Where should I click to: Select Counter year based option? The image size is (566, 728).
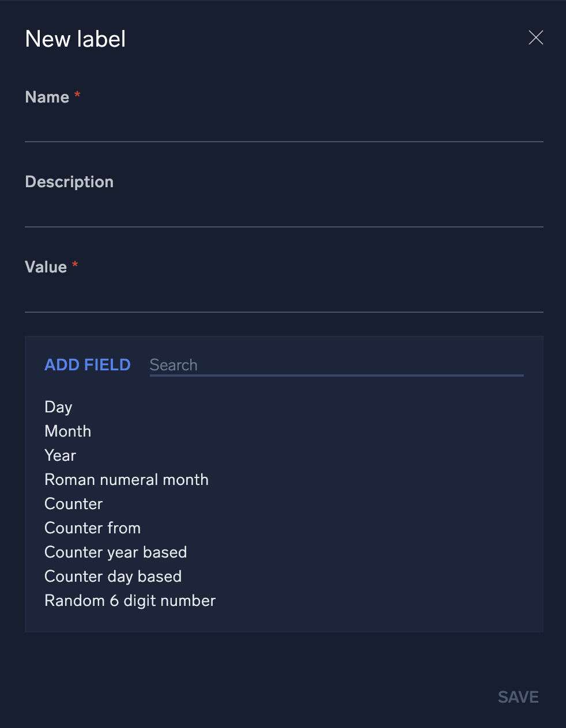115,552
